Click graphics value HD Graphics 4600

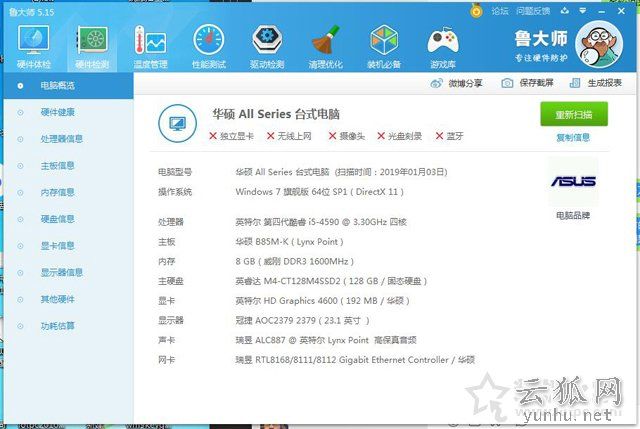click(x=322, y=301)
